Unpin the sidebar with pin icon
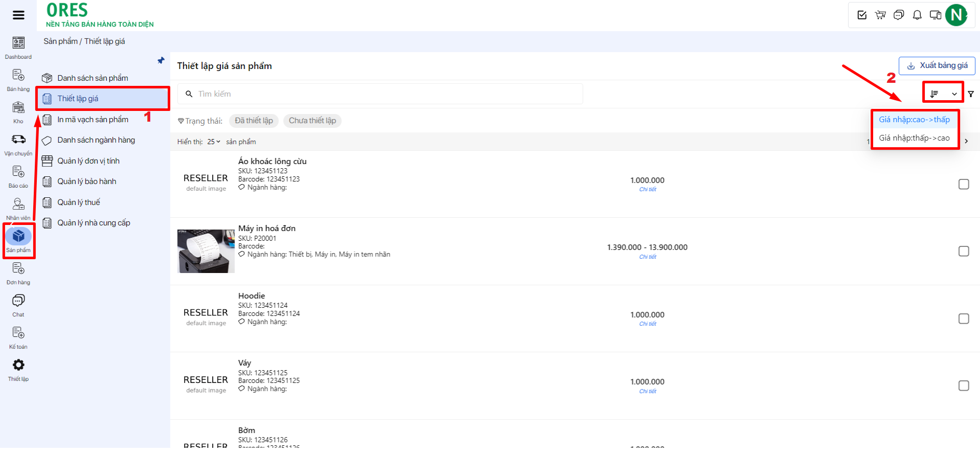 tap(161, 60)
